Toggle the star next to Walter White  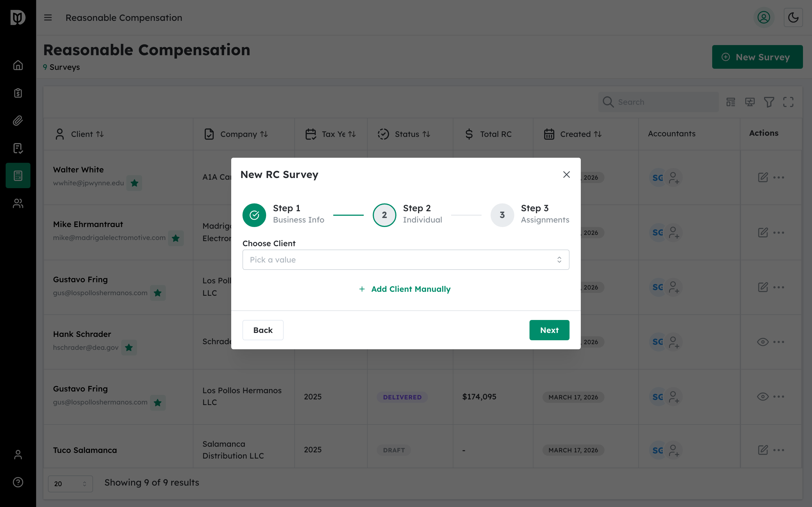pyautogui.click(x=134, y=183)
